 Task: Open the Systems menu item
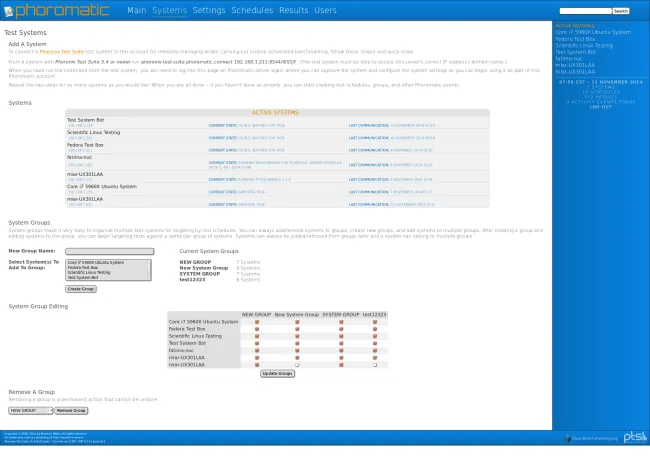pyautogui.click(x=169, y=10)
